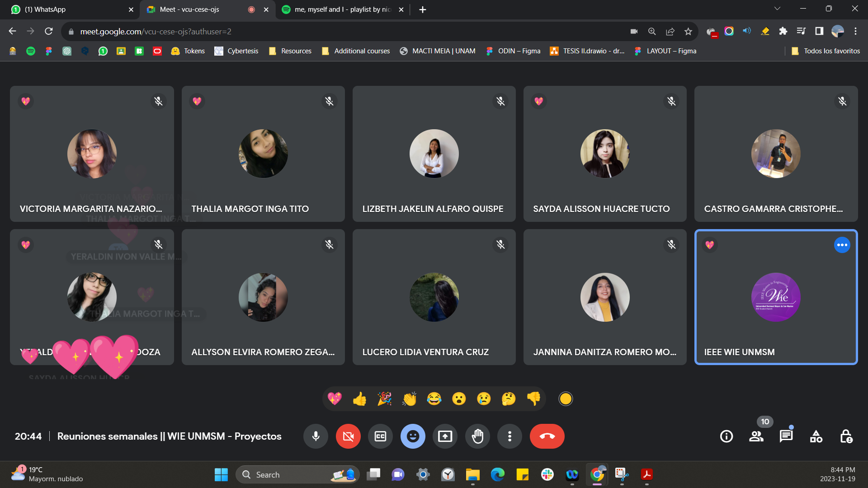The width and height of the screenshot is (868, 488).
Task: Switch to the WhatsApp tab
Action: coord(68,9)
